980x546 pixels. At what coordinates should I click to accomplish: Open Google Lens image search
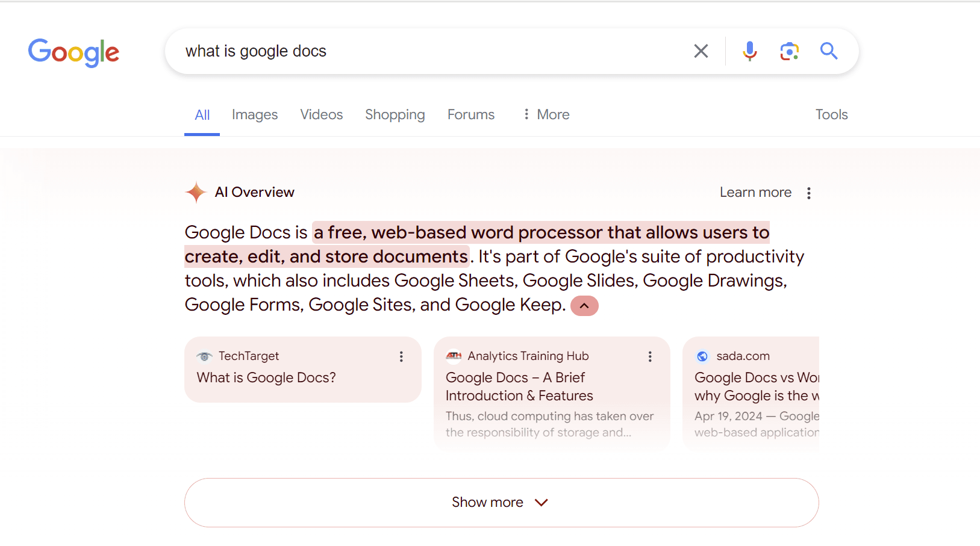tap(789, 51)
